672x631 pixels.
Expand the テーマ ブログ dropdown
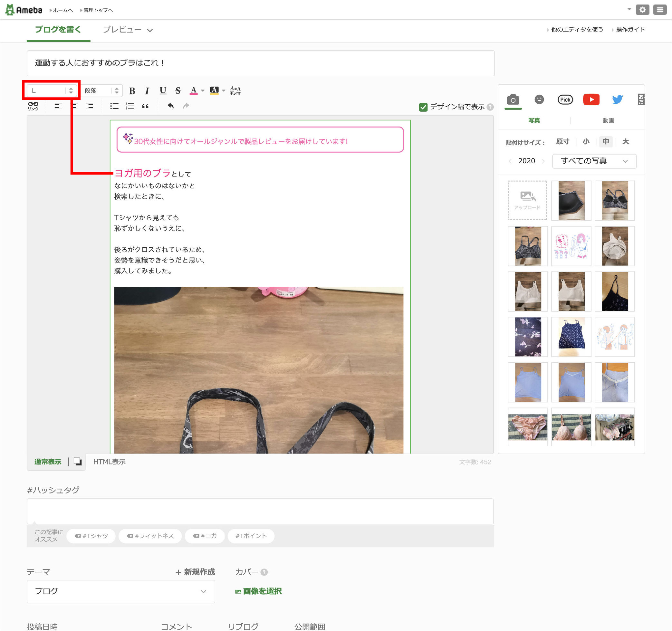point(121,591)
